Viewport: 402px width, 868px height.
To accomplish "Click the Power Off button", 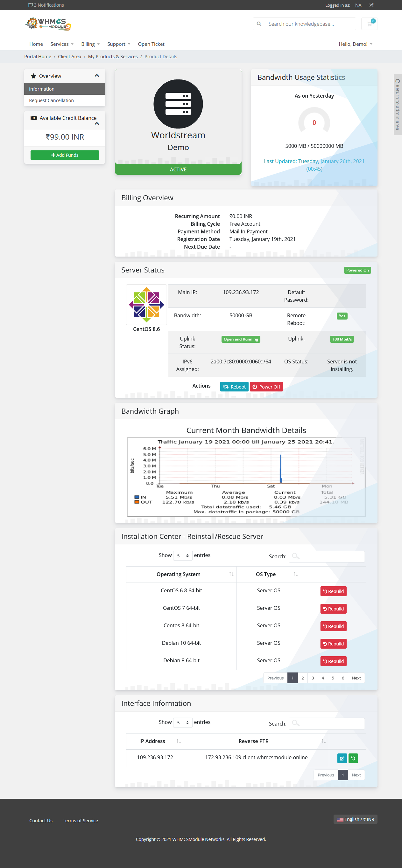I will [266, 387].
